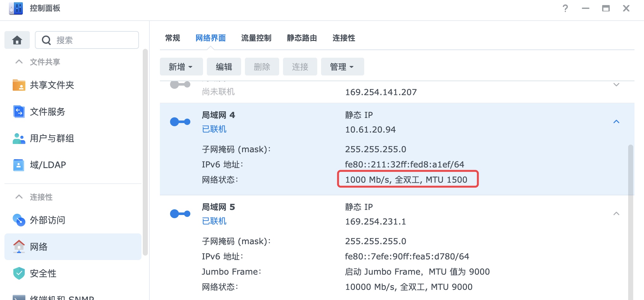Image resolution: width=644 pixels, height=300 pixels.
Task: Open Domain/LDAP (域/LDAP) settings
Action: [x=48, y=165]
